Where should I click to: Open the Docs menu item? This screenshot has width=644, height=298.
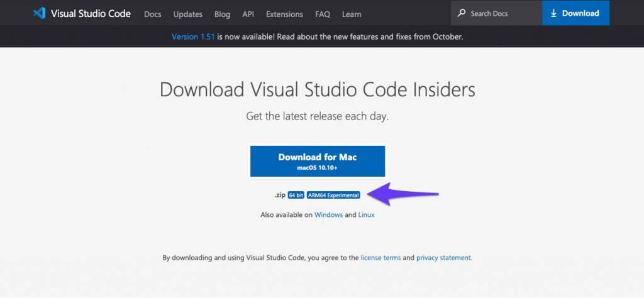click(152, 14)
